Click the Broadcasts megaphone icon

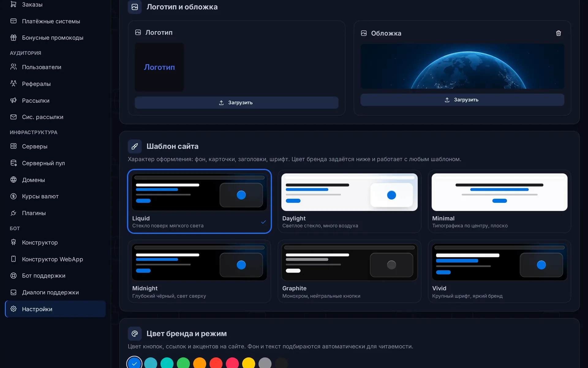13,100
